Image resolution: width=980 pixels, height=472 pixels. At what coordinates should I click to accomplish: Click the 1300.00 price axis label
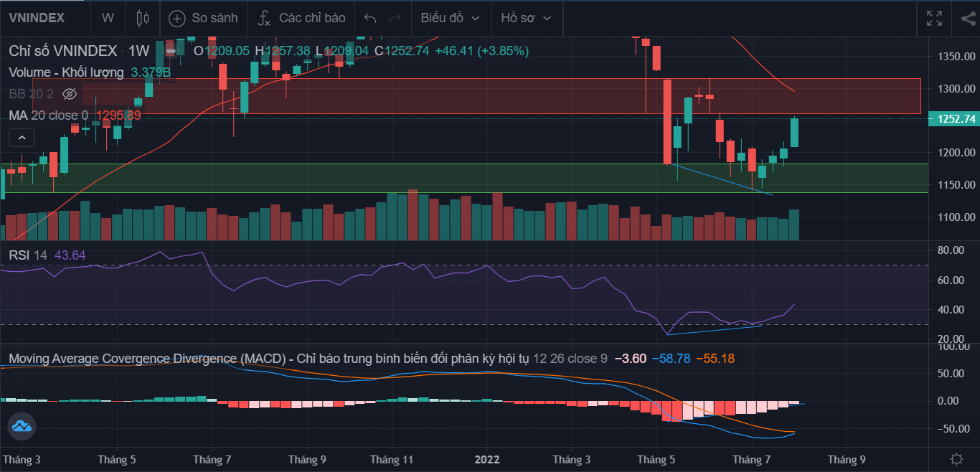click(956, 89)
